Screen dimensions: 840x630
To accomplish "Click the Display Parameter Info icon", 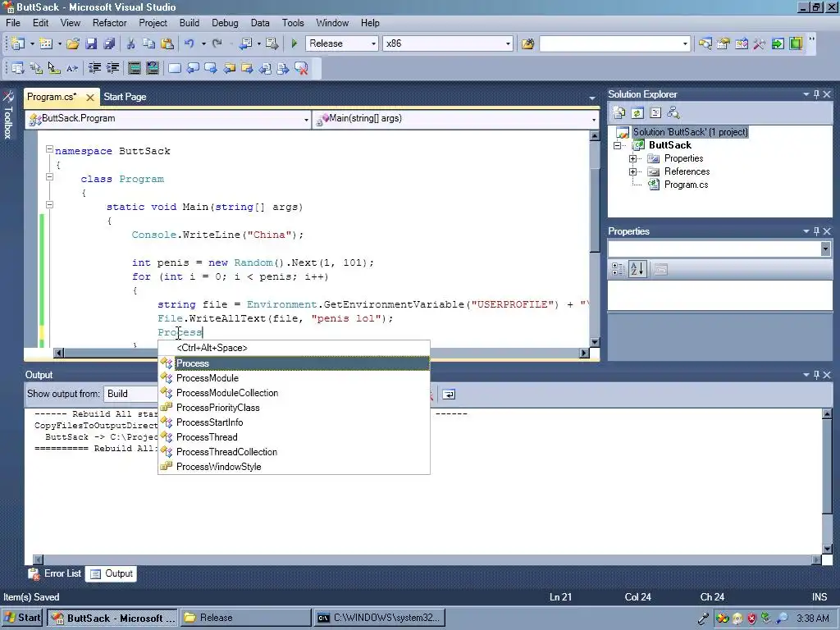I will point(36,68).
